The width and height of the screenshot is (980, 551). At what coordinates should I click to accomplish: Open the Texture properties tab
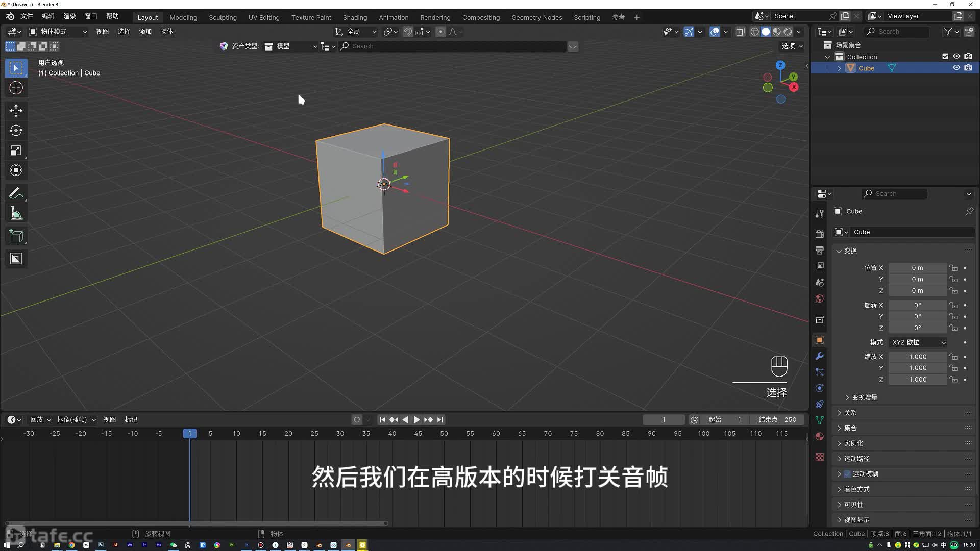tap(820, 457)
